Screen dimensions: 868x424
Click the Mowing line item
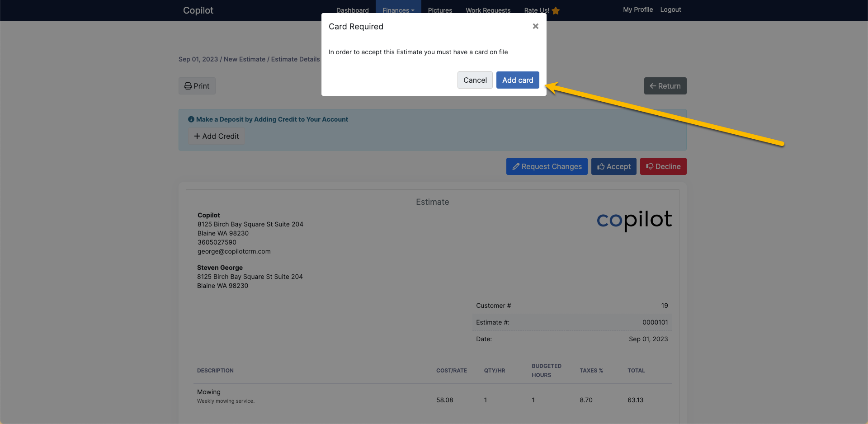point(209,392)
